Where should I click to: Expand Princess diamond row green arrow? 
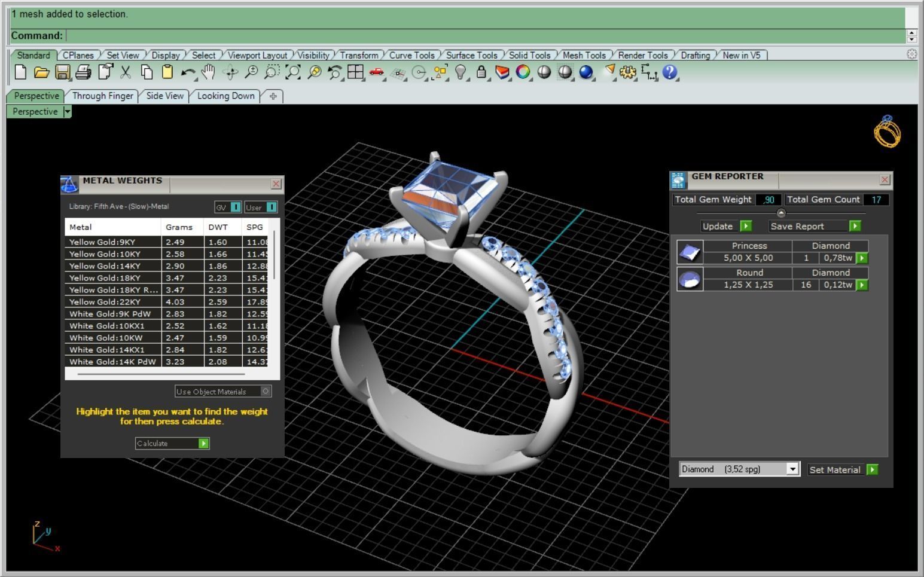point(862,258)
